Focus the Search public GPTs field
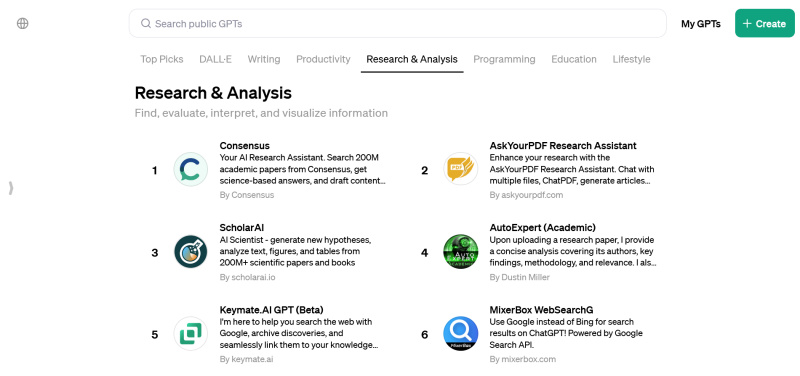The height and width of the screenshot is (376, 800). [397, 23]
